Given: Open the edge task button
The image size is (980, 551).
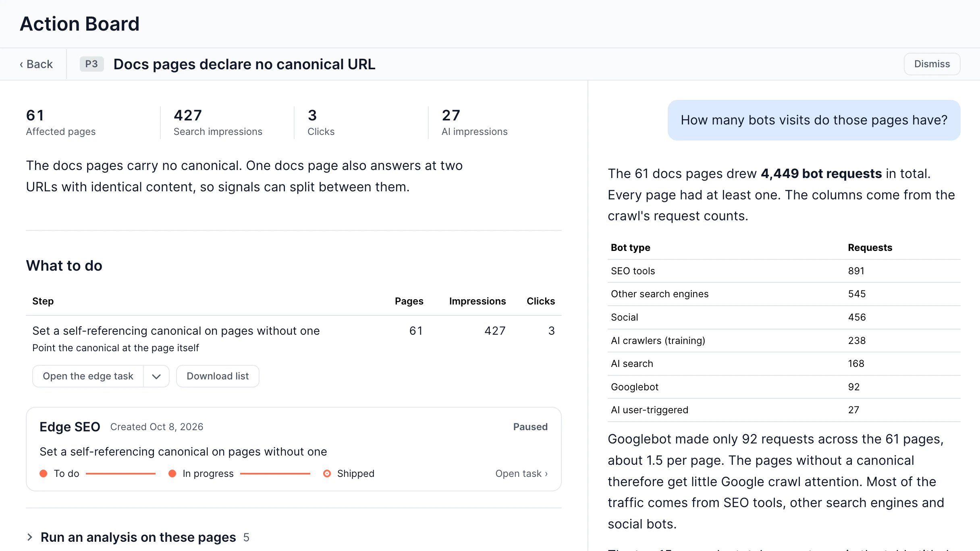Looking at the screenshot, I should [x=88, y=376].
